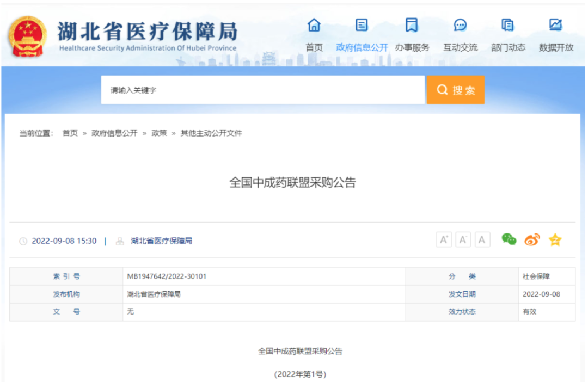Click the 搜索 search button
The image size is (588, 382).
click(456, 90)
